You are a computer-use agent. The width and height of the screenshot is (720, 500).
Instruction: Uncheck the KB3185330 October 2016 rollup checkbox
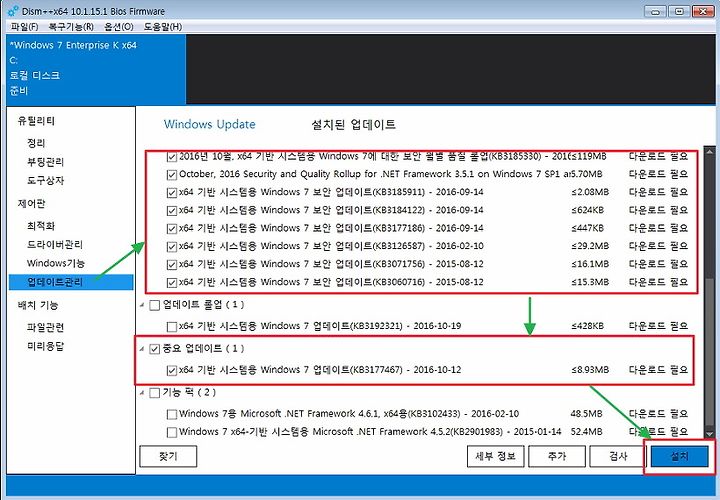tap(172, 157)
